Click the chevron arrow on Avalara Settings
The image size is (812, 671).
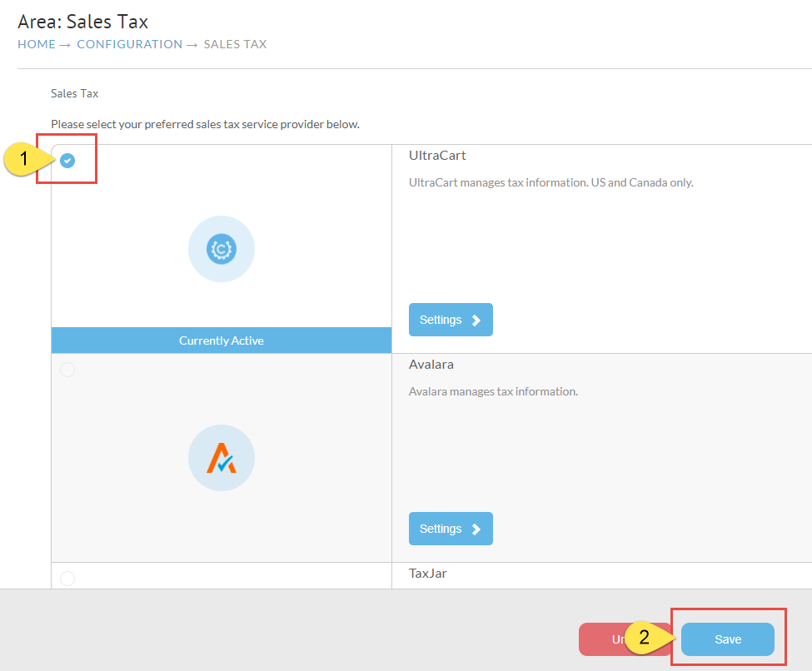point(476,529)
